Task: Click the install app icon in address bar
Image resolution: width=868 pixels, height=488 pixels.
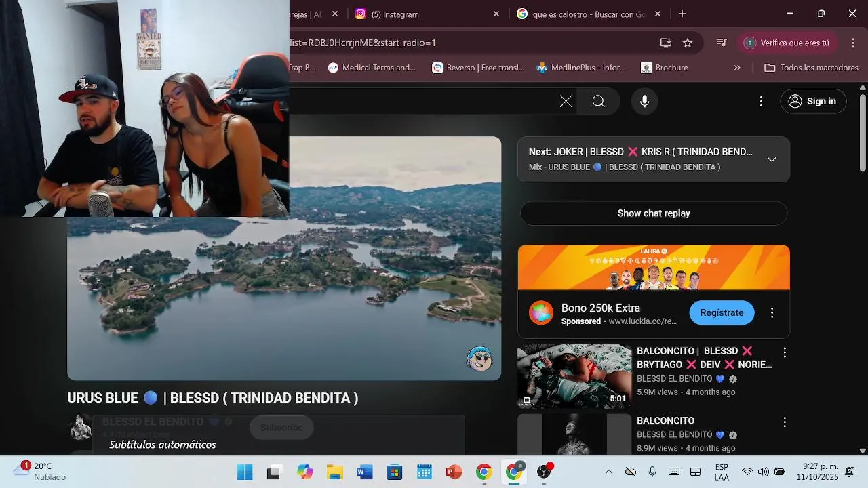Action: point(666,43)
